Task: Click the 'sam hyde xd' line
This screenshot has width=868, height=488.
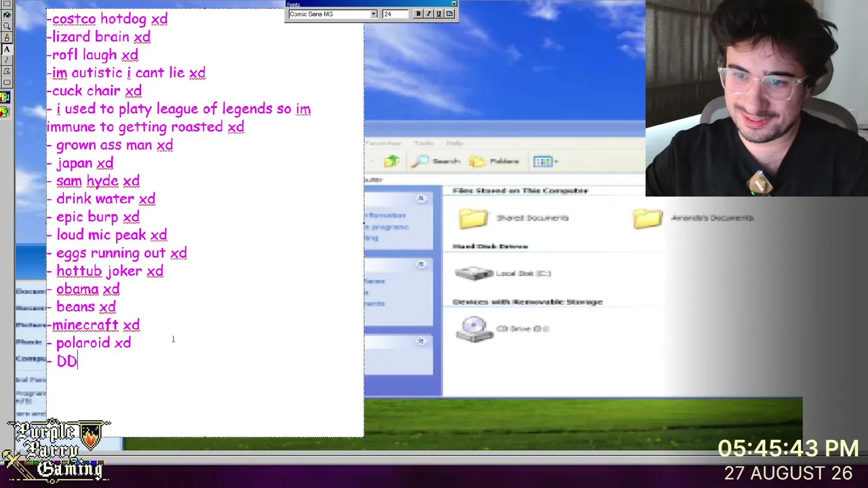Action: pos(94,181)
